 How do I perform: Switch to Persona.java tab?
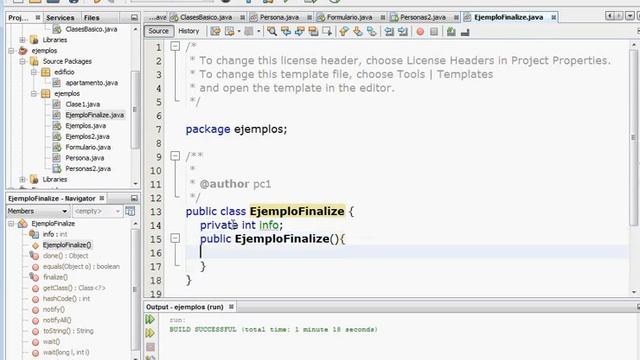(279, 17)
